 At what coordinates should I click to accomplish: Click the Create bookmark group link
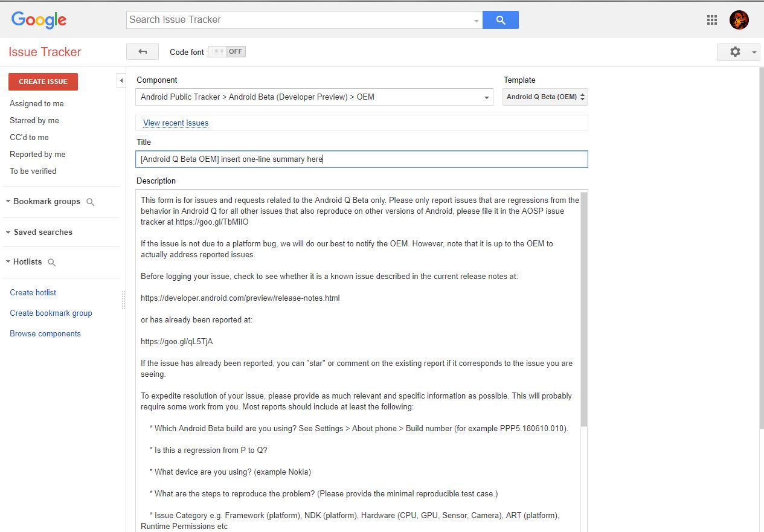(x=51, y=313)
